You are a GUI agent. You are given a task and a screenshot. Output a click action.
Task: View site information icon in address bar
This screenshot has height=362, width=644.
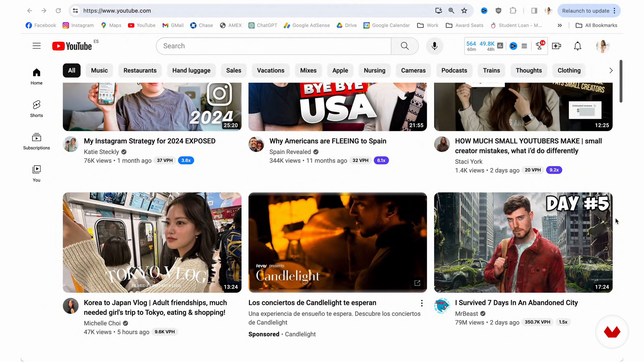[75, 11]
